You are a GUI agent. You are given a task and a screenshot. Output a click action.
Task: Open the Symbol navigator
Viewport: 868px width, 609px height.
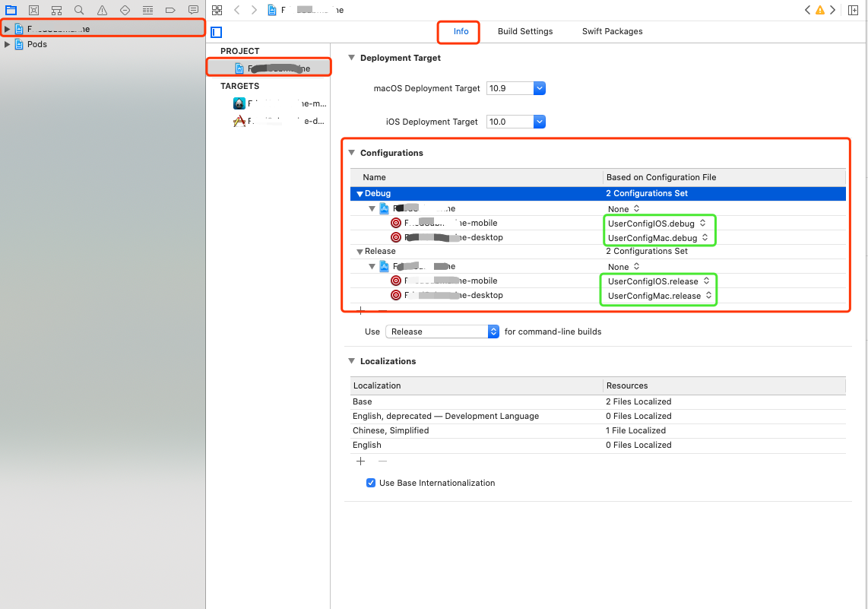[x=56, y=10]
